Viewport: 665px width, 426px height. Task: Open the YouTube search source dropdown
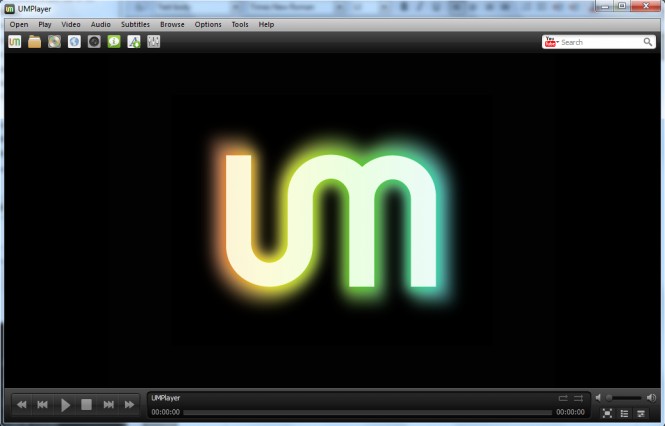coord(551,42)
